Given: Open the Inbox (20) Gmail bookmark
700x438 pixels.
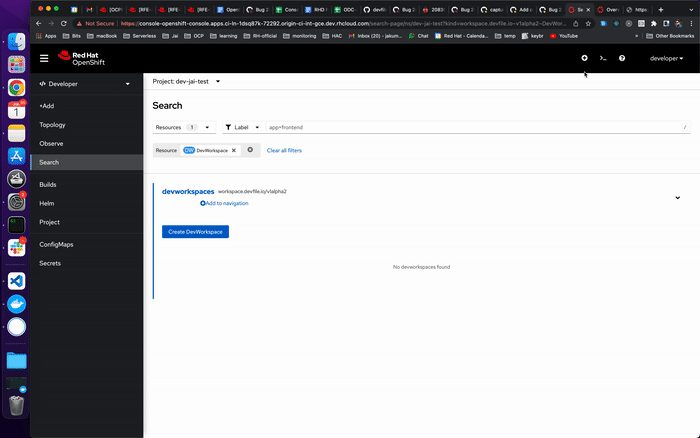Looking at the screenshot, I should 375,36.
